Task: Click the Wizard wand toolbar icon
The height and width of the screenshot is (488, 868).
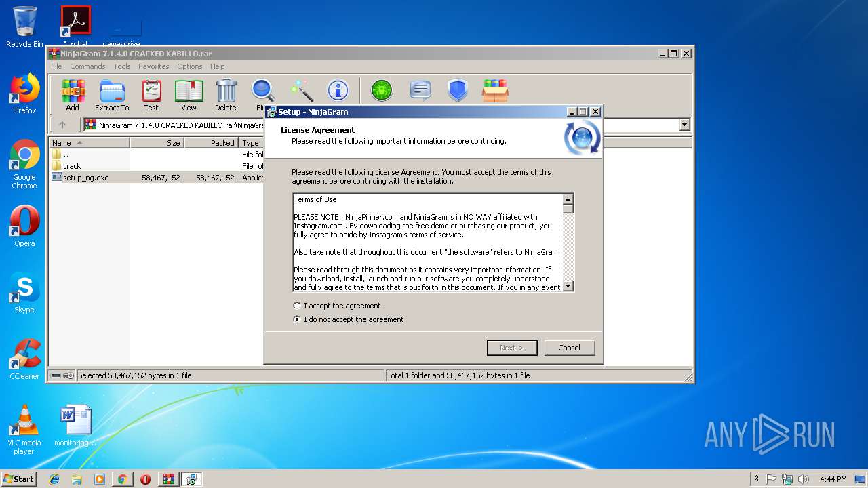Action: pos(301,90)
